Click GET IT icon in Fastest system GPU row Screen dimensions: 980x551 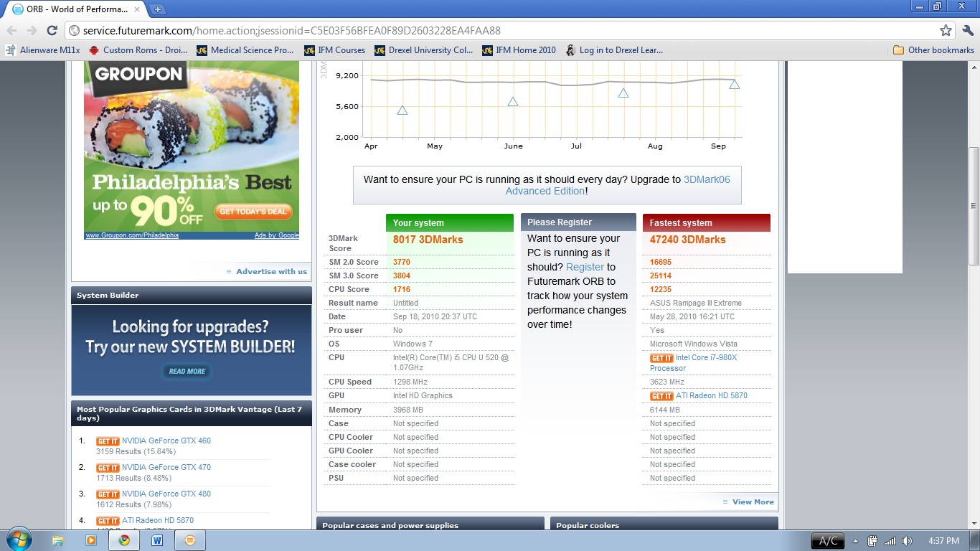click(661, 396)
